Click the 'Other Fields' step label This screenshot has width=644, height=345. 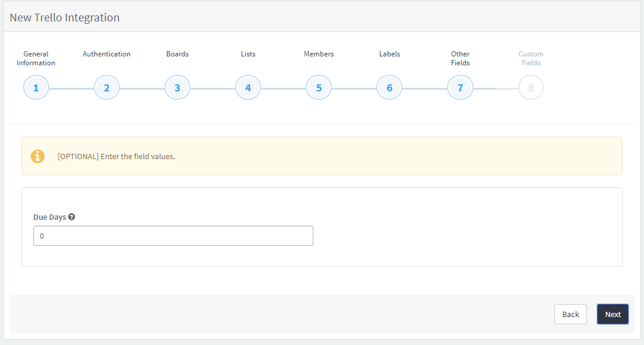[x=460, y=58]
